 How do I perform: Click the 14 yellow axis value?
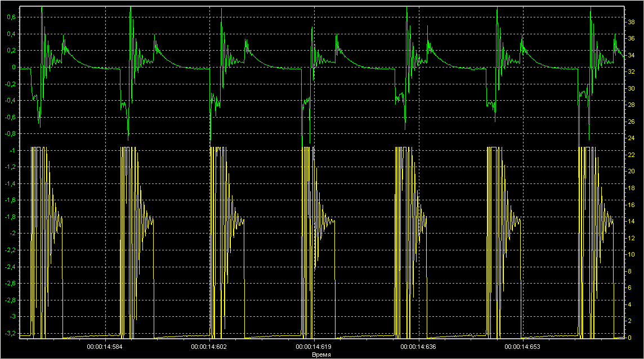pyautogui.click(x=631, y=221)
